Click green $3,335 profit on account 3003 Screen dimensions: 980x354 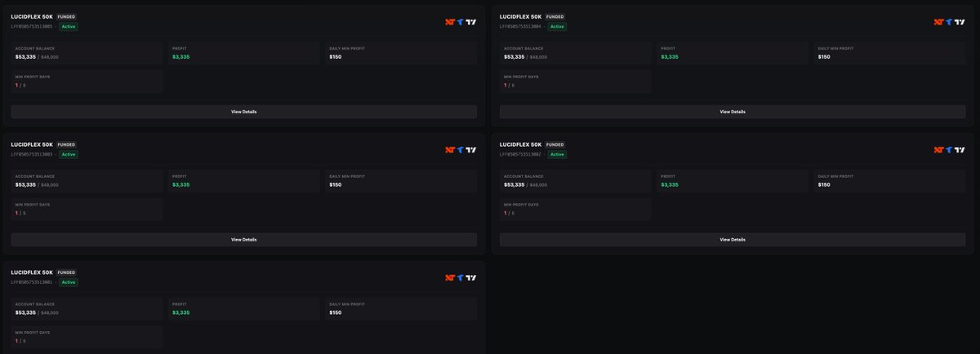181,185
